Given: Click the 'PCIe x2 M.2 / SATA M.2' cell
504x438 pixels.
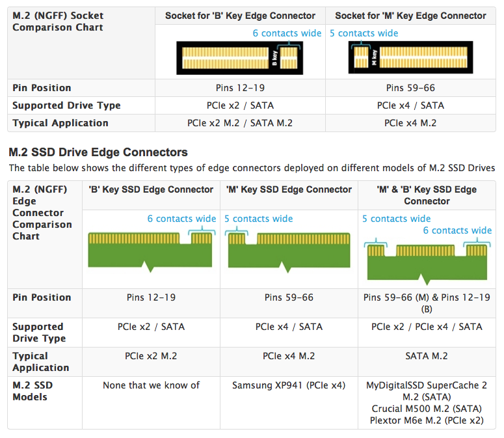Looking at the screenshot, I should click(x=240, y=123).
